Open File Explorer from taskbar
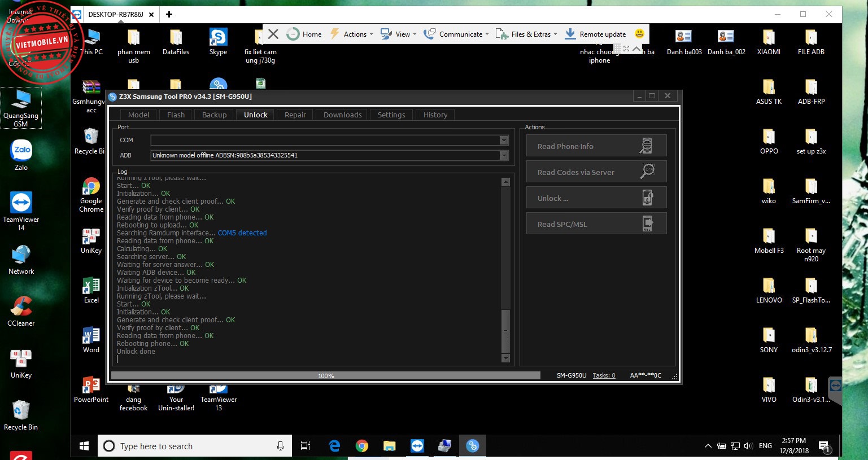Viewport: 868px width, 460px height. coord(389,446)
